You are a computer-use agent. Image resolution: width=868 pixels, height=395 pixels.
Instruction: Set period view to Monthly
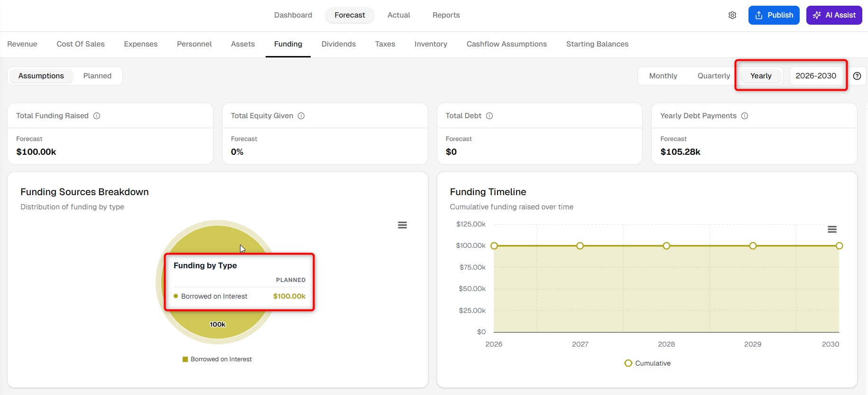pyautogui.click(x=663, y=76)
